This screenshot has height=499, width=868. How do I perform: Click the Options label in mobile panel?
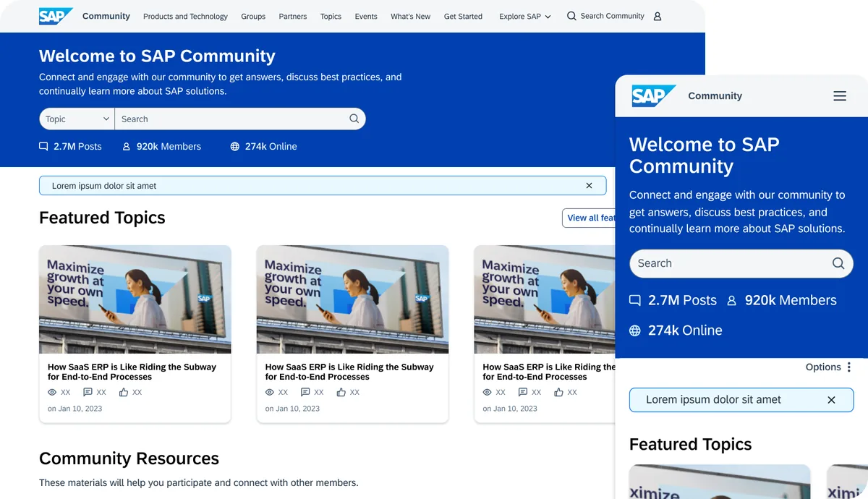point(823,367)
